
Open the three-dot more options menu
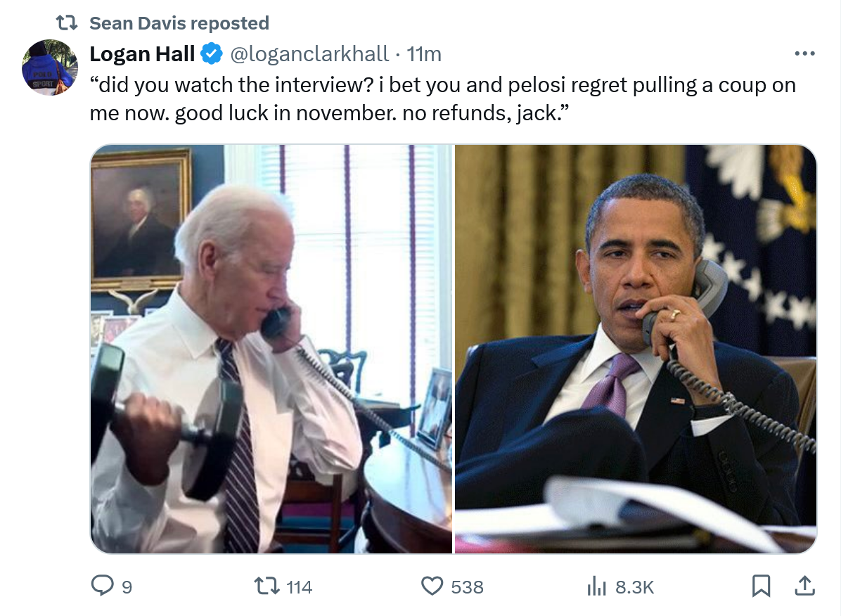(x=804, y=53)
